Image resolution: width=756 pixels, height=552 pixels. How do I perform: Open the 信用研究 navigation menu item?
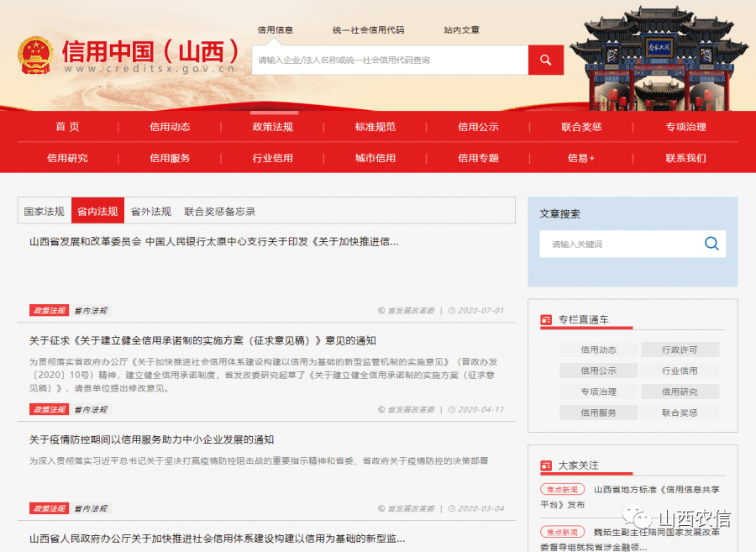67,158
